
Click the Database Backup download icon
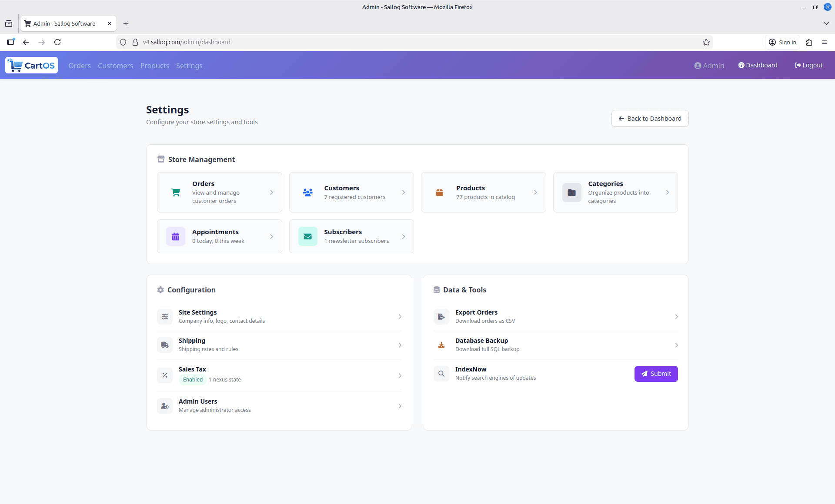[441, 345]
